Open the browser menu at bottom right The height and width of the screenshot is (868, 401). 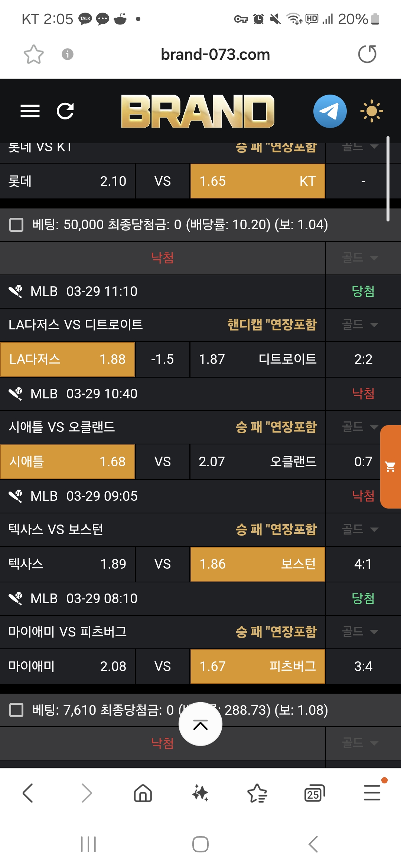pyautogui.click(x=372, y=793)
